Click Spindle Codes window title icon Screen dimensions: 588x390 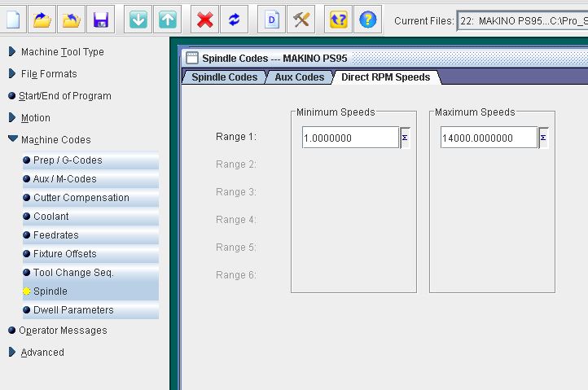click(192, 58)
